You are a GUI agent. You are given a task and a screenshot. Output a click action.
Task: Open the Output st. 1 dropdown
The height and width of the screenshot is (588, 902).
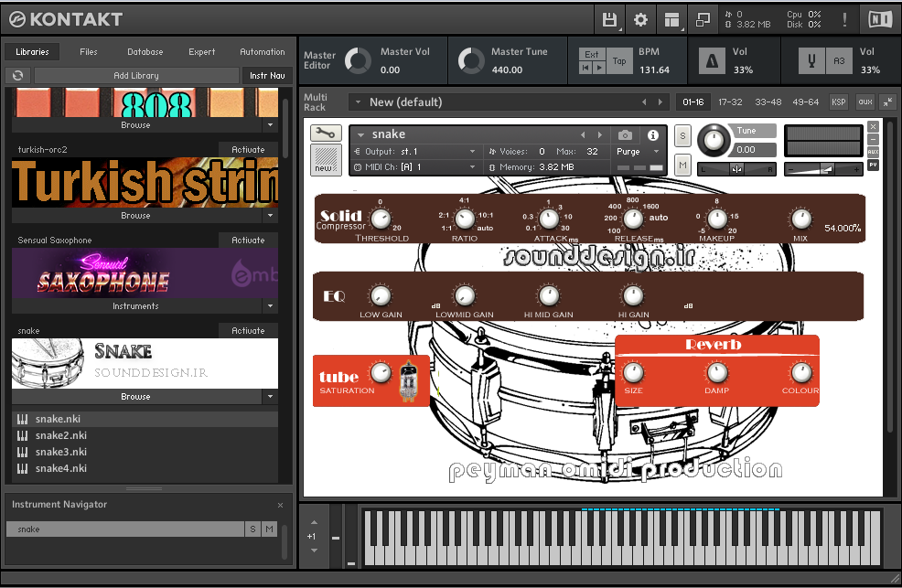pos(472,152)
